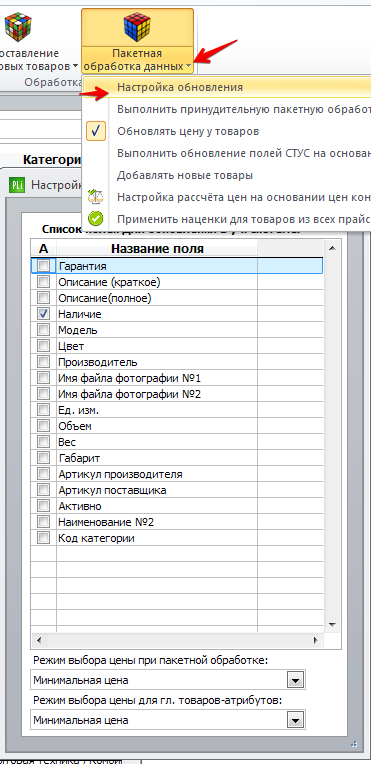The height and width of the screenshot is (764, 371).
Task: Click Минимальная цена value in attributes mode field
Action: (81, 720)
